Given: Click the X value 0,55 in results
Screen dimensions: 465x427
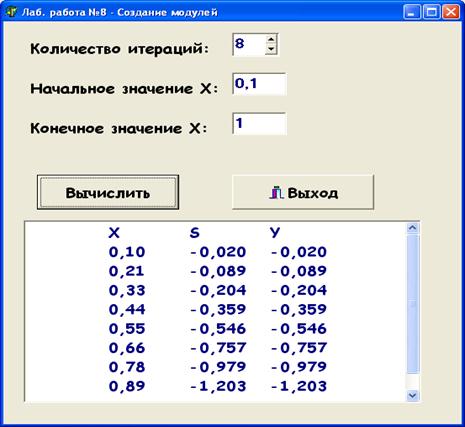Looking at the screenshot, I should coord(127,329).
